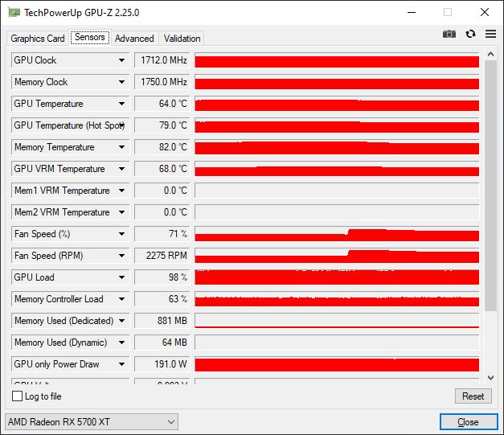This screenshot has height=435, width=504.
Task: Open the GPU Temperature sensor dropdown
Action: tap(121, 104)
